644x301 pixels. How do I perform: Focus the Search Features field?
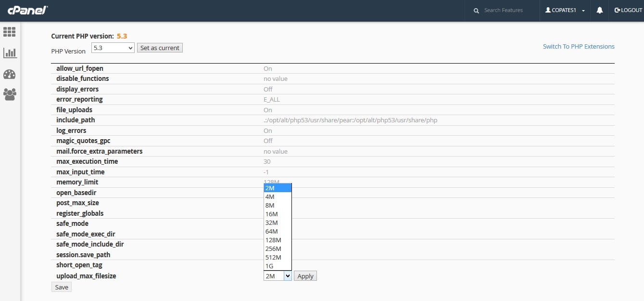click(504, 10)
